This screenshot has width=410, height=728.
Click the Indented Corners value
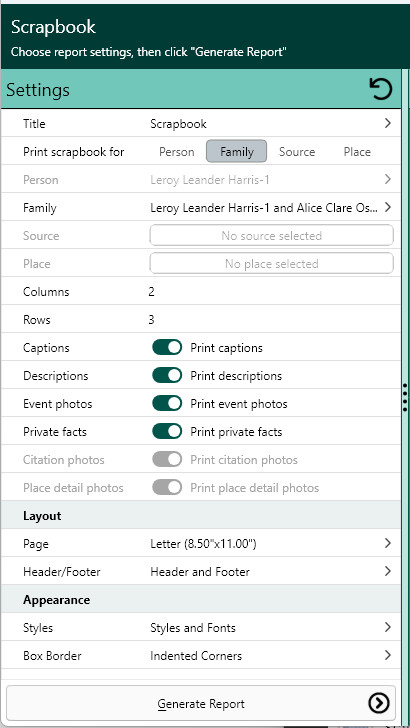(196, 656)
